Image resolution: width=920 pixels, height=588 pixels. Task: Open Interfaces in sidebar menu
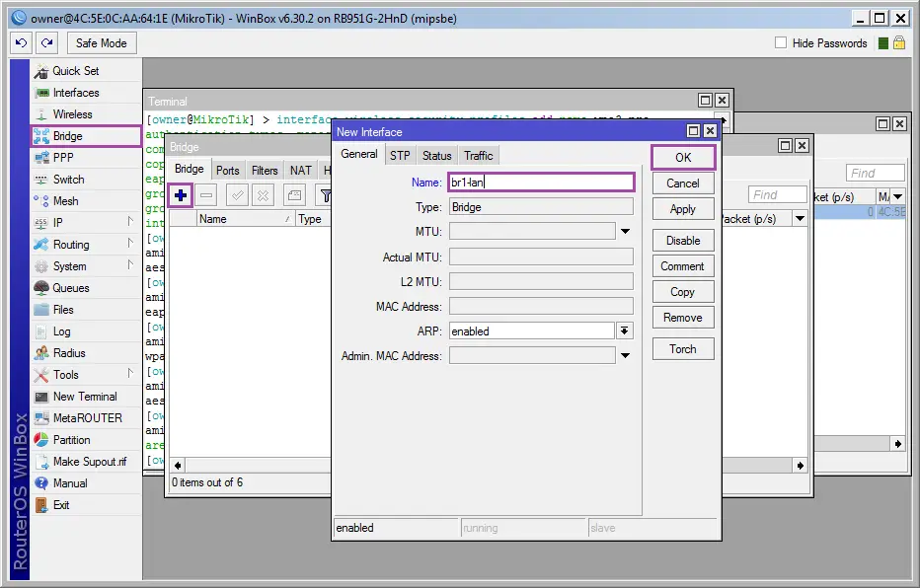pos(86,93)
